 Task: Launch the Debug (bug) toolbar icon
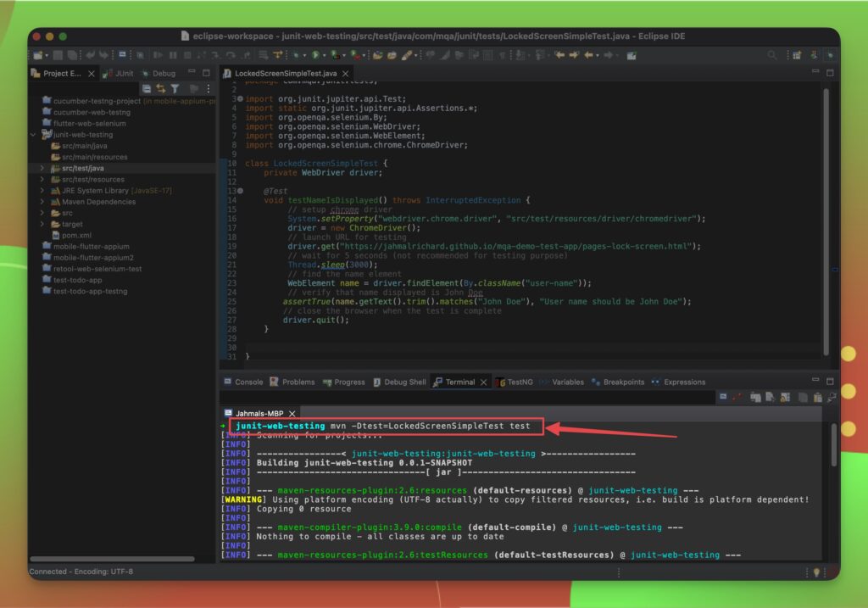point(297,55)
